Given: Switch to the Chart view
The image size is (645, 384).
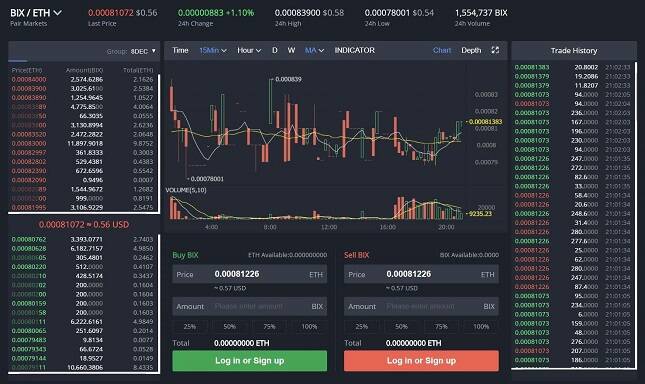Looking at the screenshot, I should 442,50.
